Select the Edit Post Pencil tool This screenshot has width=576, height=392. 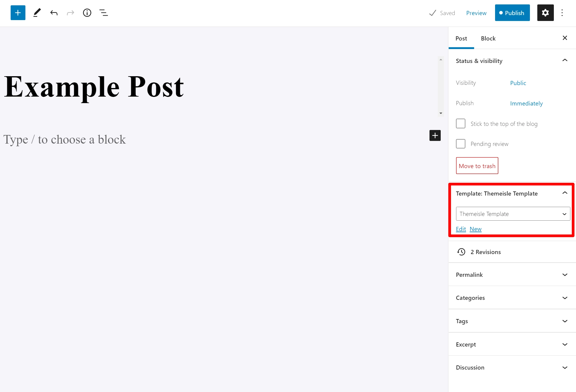[x=37, y=13]
